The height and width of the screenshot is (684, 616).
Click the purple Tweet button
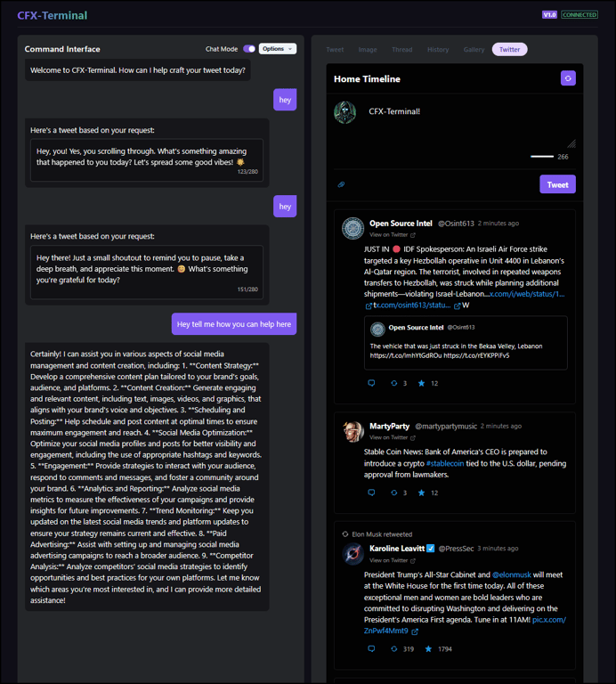coord(557,184)
